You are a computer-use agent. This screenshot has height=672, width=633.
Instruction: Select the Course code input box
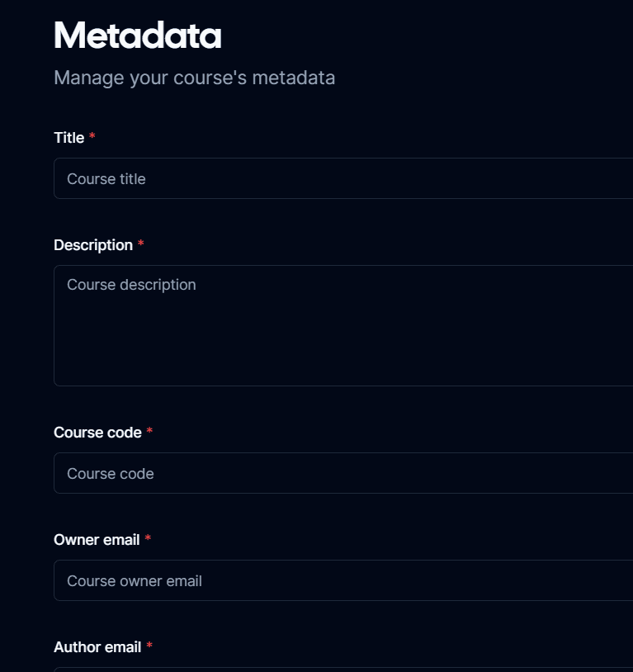(343, 473)
